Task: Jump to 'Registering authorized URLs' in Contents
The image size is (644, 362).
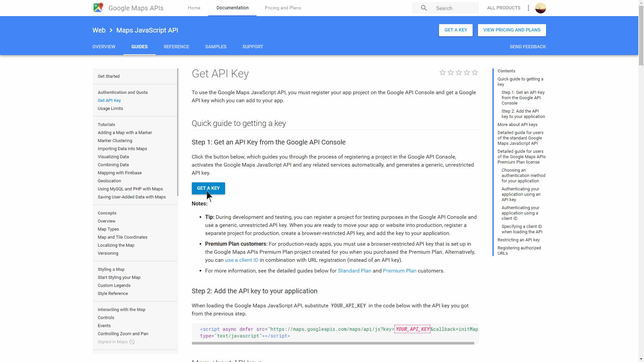Action: pos(519,251)
